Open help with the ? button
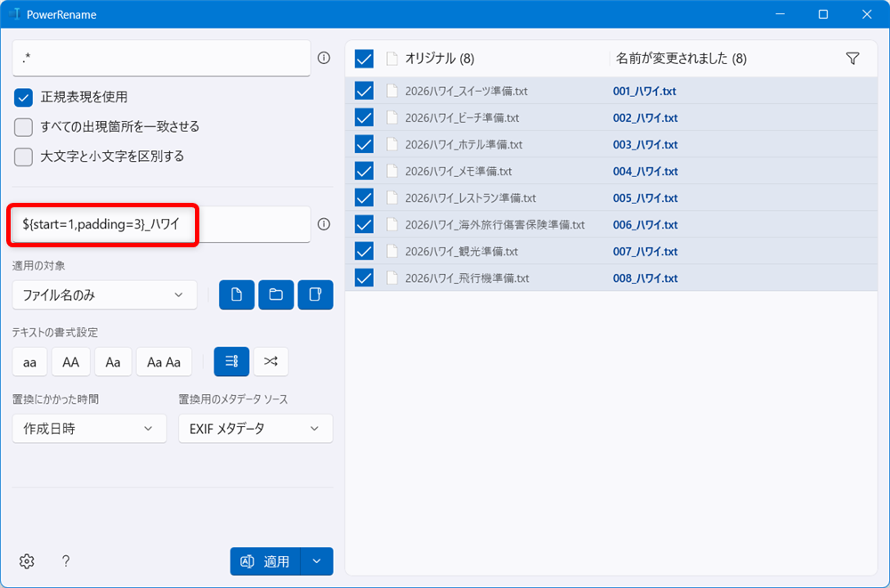This screenshot has width=890, height=588. pyautogui.click(x=65, y=561)
